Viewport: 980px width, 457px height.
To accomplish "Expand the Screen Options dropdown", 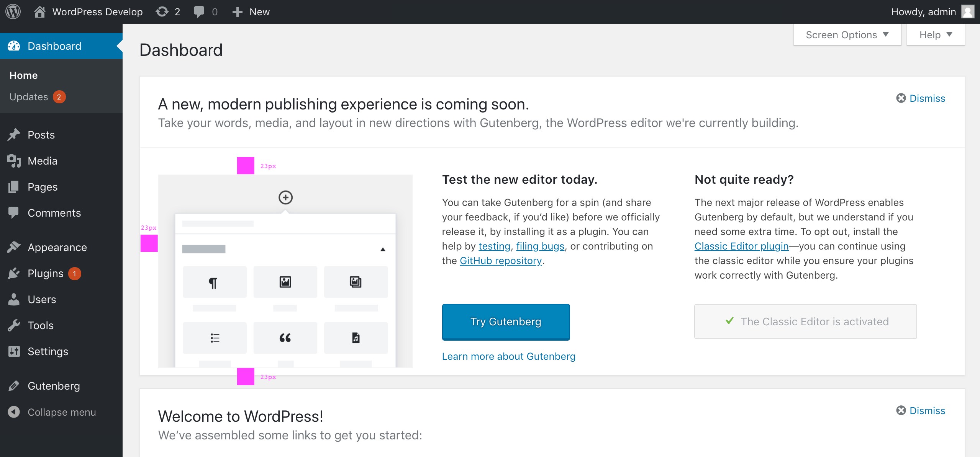I will (847, 35).
